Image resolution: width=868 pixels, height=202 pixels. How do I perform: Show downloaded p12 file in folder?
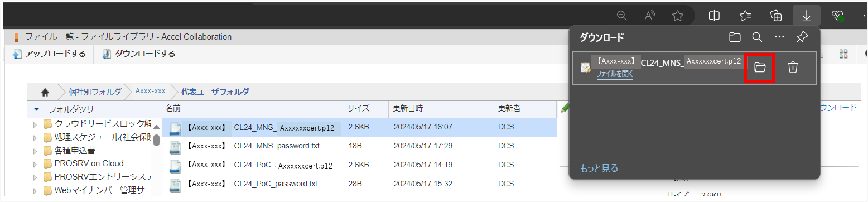(x=760, y=68)
